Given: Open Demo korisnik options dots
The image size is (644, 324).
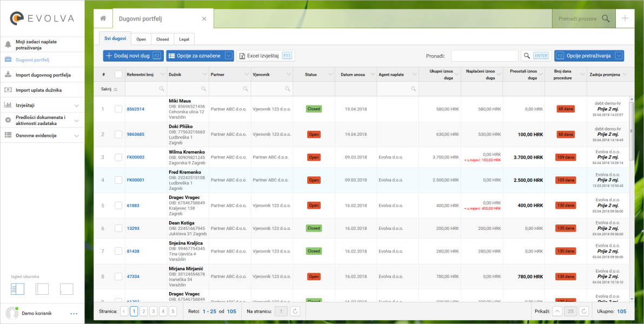Looking at the screenshot, I should click(x=74, y=314).
